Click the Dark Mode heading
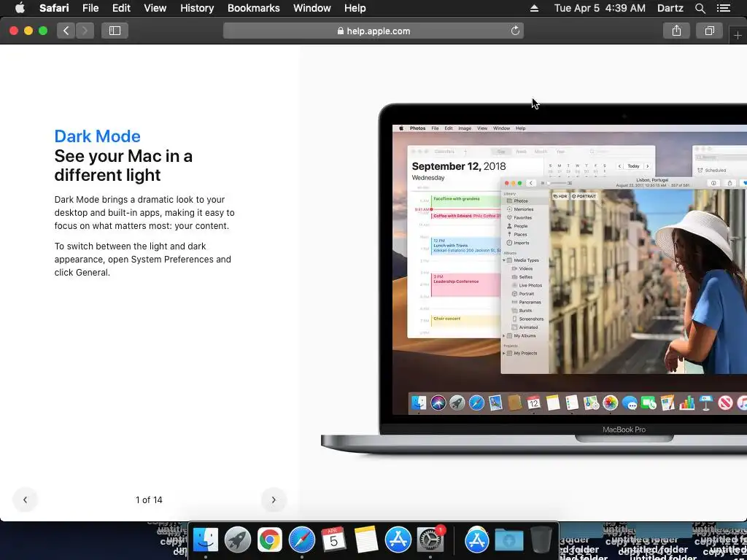This screenshot has width=747, height=560. 97,136
